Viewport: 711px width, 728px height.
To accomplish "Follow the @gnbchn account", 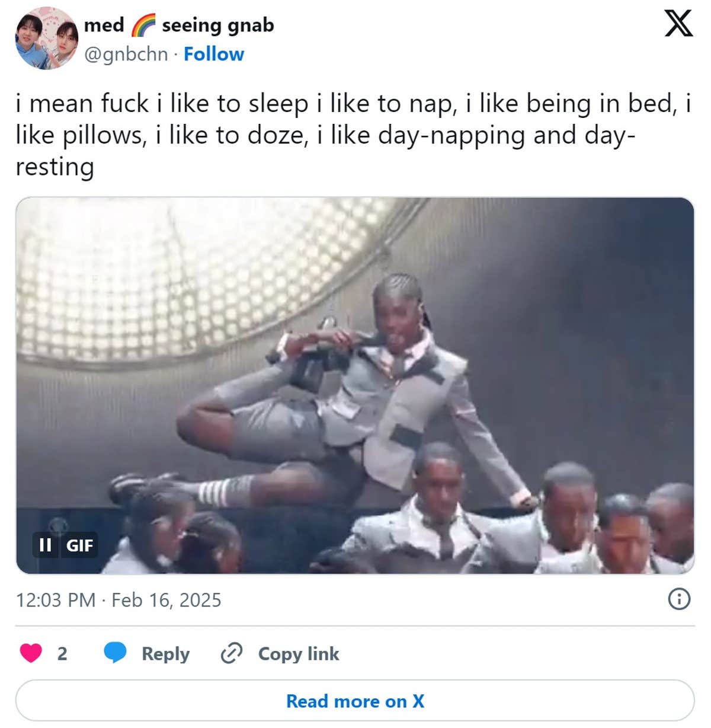I will coord(213,54).
